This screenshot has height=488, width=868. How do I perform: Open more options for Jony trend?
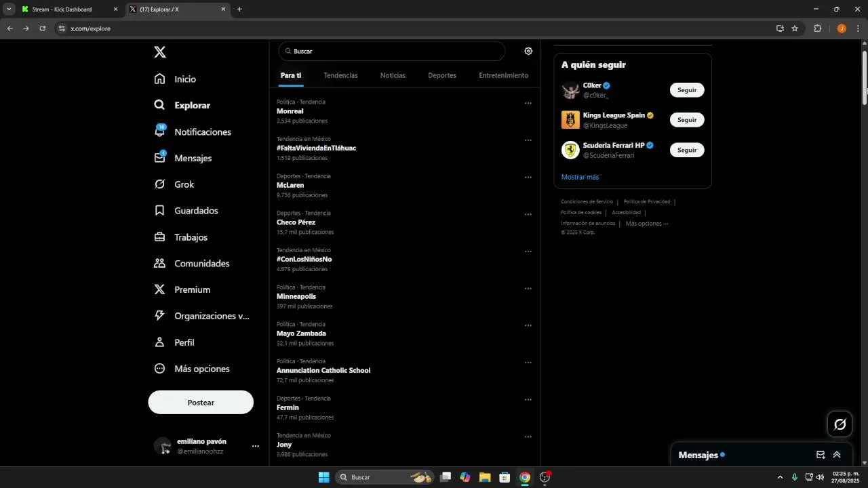click(x=528, y=437)
